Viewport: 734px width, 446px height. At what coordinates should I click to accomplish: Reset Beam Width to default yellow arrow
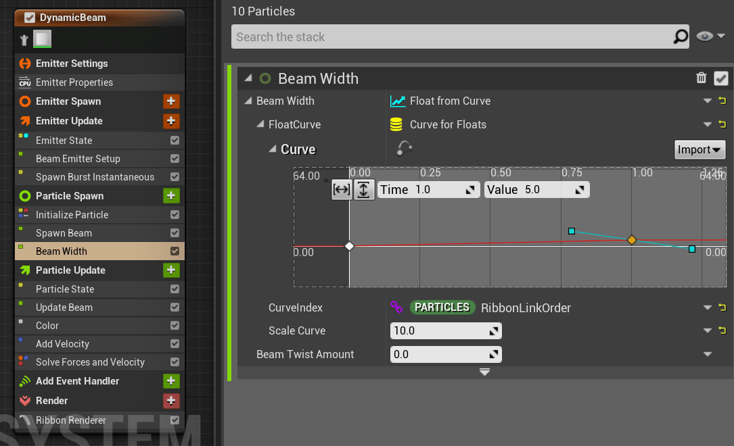point(722,101)
